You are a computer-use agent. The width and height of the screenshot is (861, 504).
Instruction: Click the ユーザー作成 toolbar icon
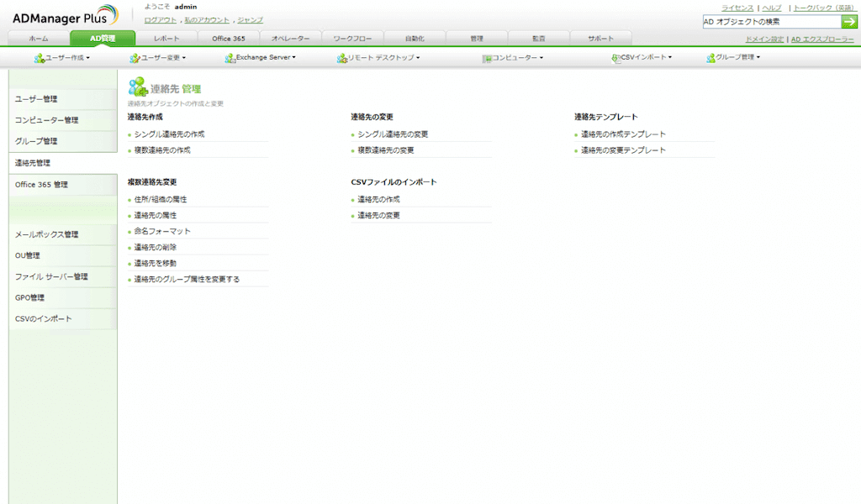39,58
